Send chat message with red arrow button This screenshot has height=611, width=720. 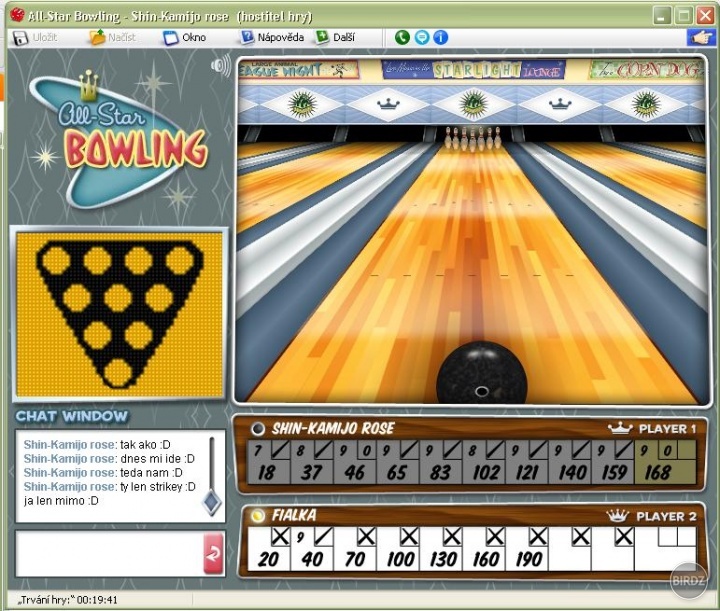[x=214, y=554]
